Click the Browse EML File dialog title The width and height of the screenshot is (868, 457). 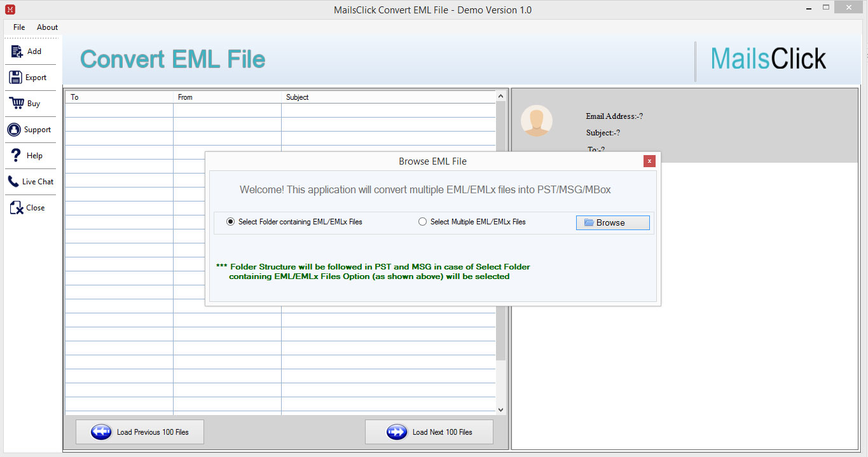pos(432,161)
